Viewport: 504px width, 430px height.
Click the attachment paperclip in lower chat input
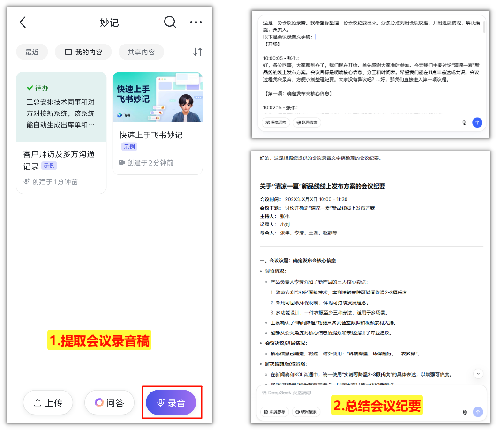point(465,412)
